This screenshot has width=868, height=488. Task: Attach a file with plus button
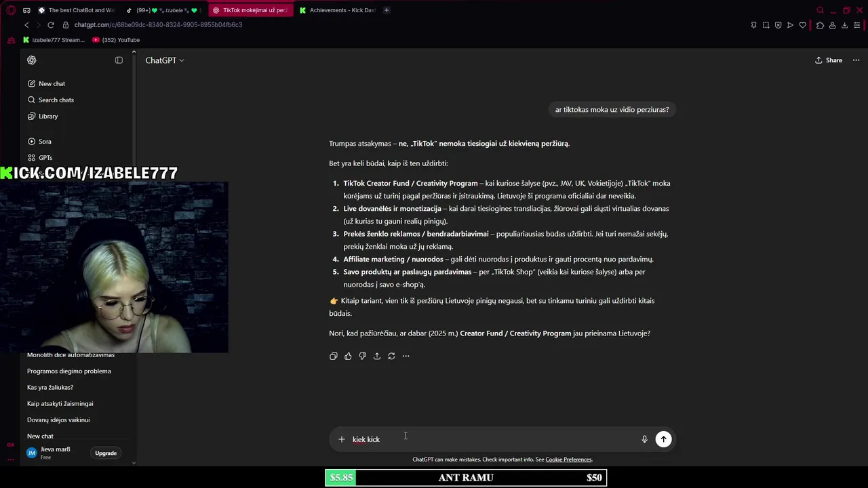[x=341, y=439]
